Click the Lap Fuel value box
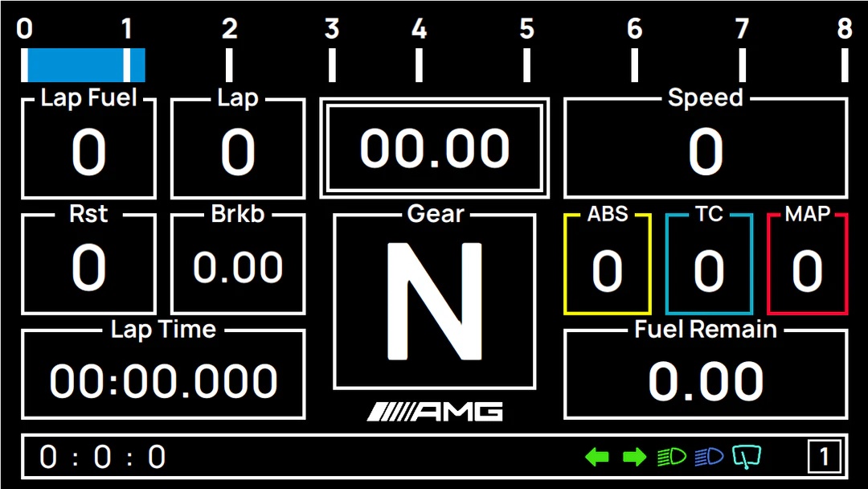This screenshot has height=489, width=868. pyautogui.click(x=88, y=150)
